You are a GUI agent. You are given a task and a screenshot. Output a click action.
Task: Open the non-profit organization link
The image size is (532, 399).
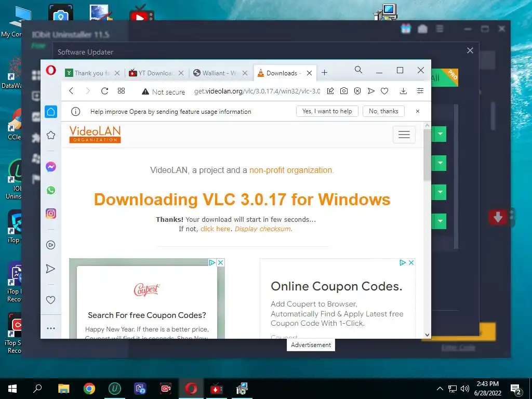point(292,170)
